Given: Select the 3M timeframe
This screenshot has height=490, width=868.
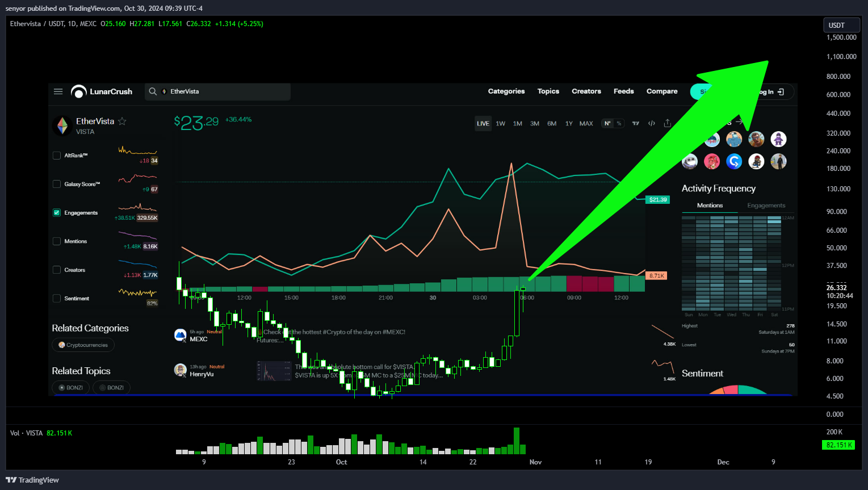Looking at the screenshot, I should pos(535,124).
